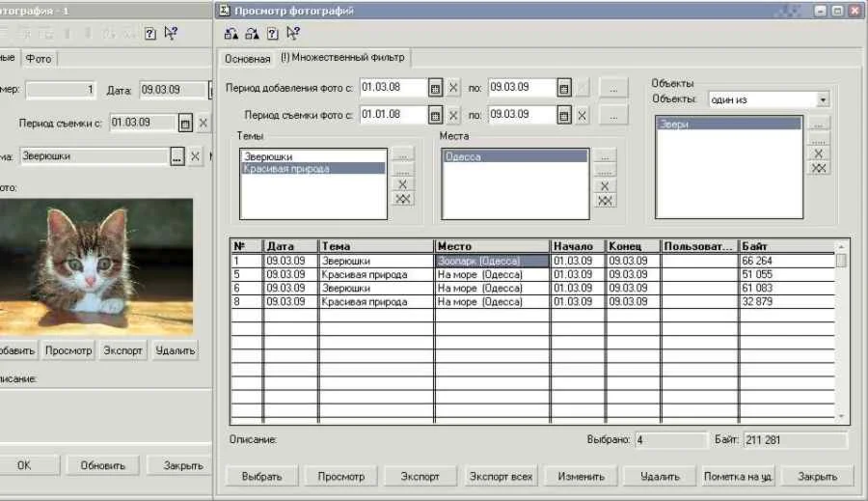Click the Байт column header

(x=786, y=246)
